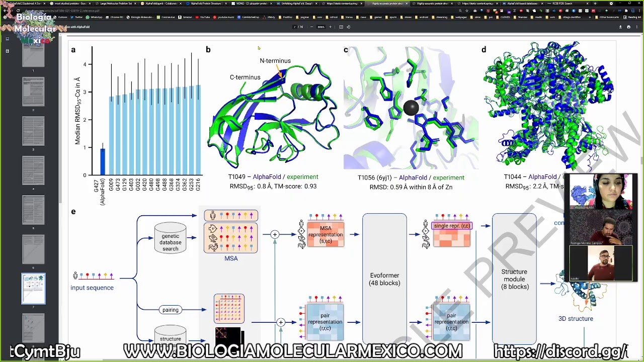The height and width of the screenshot is (362, 644).
Task: Expand the streaming bookmark folder
Action: tap(439, 17)
